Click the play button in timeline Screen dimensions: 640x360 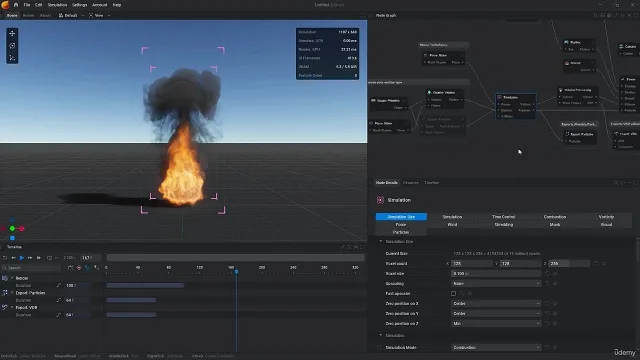click(22, 258)
